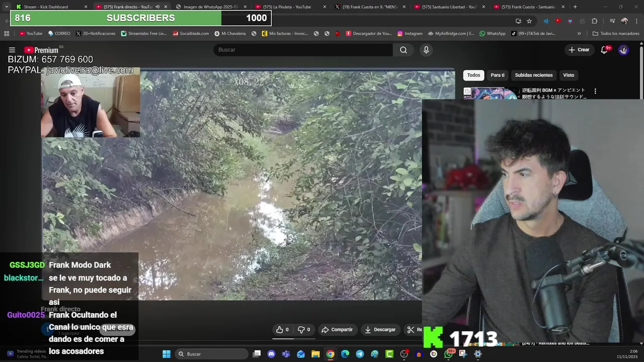Viewport: 644px width, 362px height.
Task: Open more options for recommended video
Action: click(595, 92)
